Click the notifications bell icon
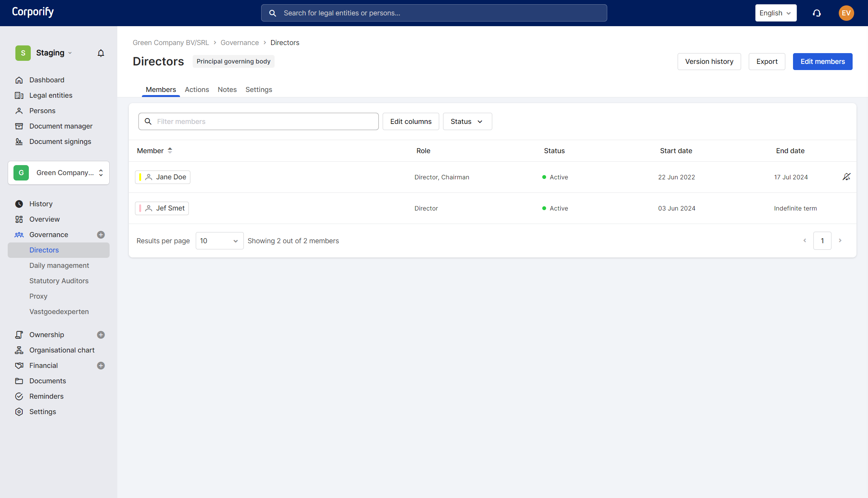This screenshot has width=868, height=498. click(x=101, y=53)
